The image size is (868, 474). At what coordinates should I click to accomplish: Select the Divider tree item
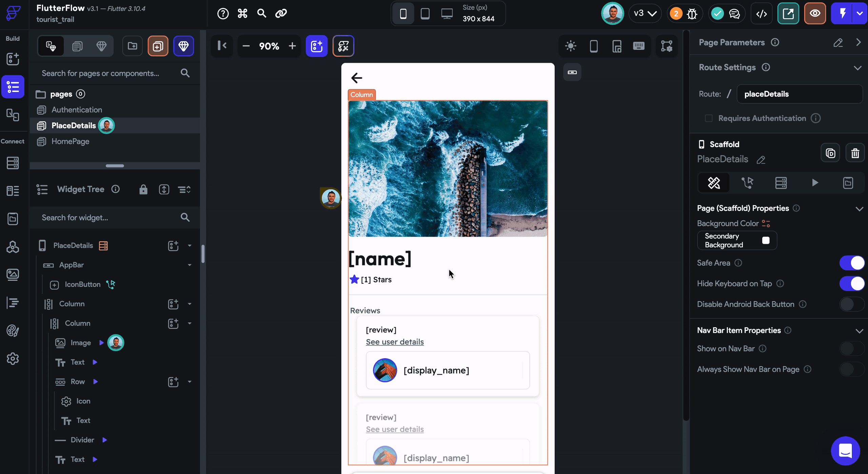pyautogui.click(x=82, y=440)
